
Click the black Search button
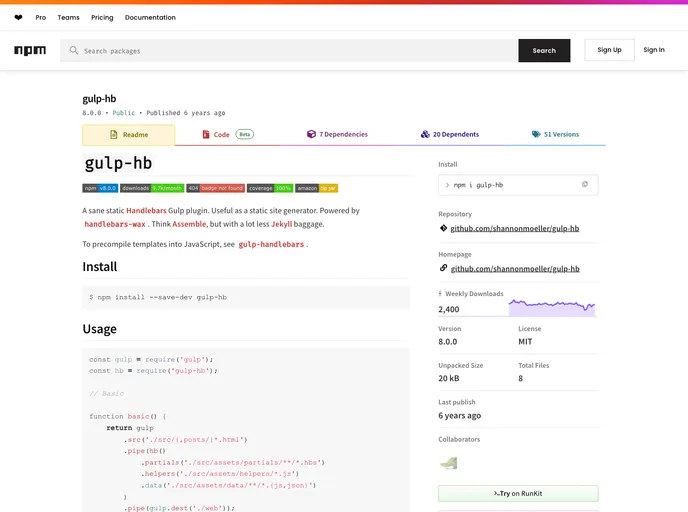(x=544, y=50)
